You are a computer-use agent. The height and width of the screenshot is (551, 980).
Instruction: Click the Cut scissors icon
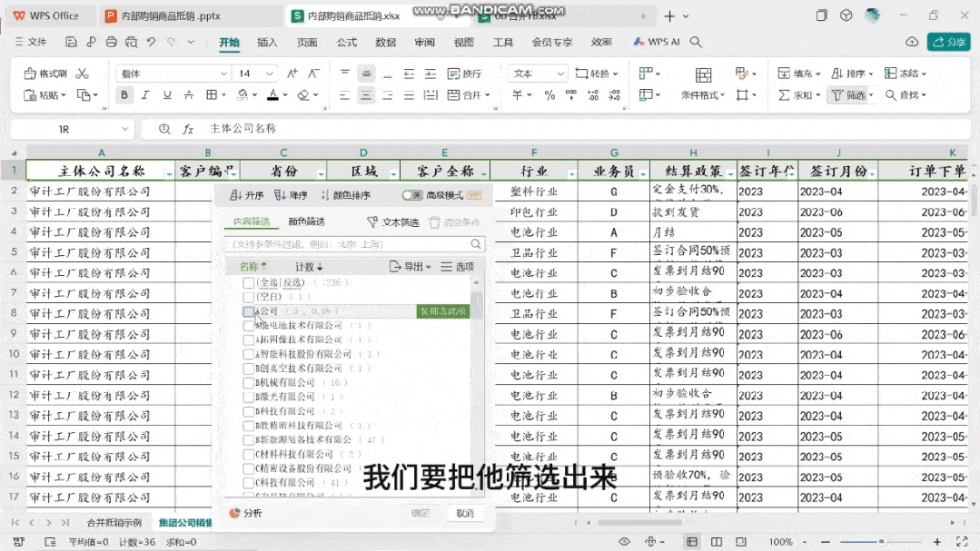pyautogui.click(x=83, y=74)
